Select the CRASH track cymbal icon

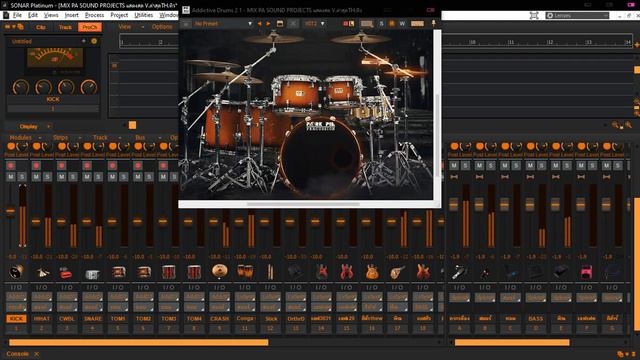pos(220,271)
